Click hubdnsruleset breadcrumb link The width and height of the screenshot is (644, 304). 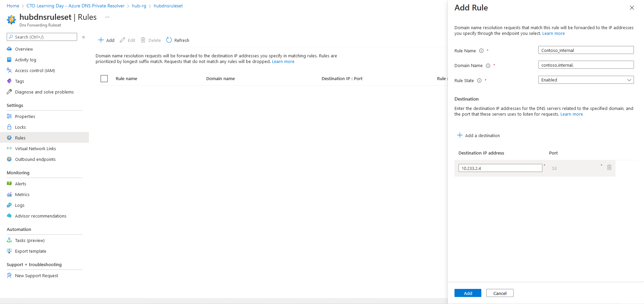coord(168,6)
